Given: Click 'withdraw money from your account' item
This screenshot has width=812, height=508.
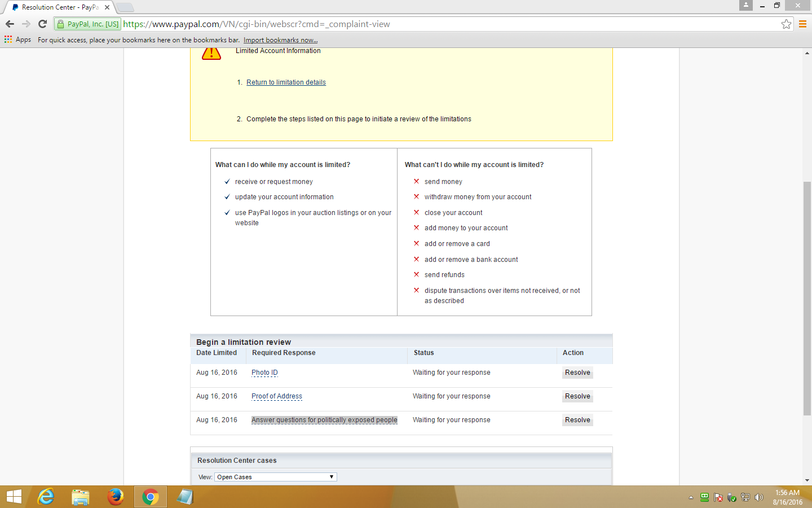Looking at the screenshot, I should click(478, 197).
